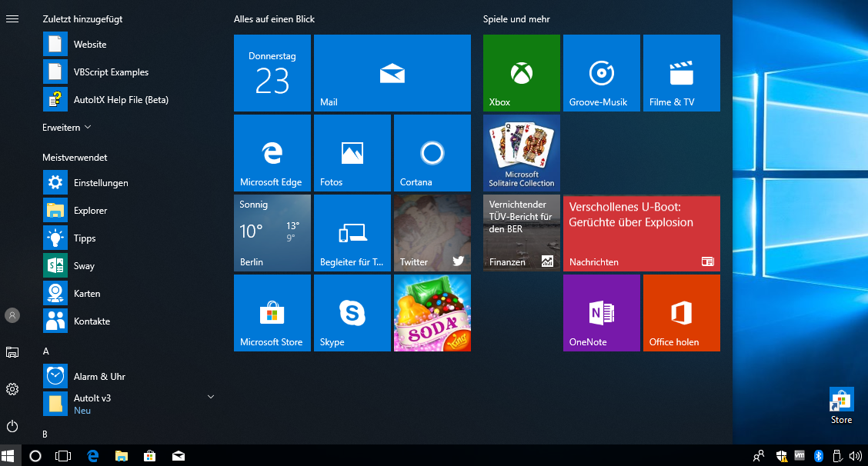This screenshot has width=868, height=466.
Task: Open the Cortana tile
Action: point(432,153)
